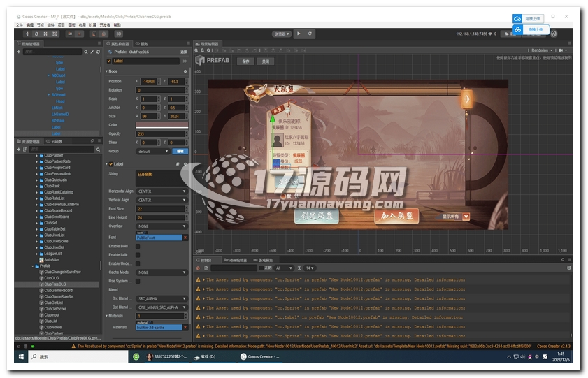Switch to the 服务 tab
The height and width of the screenshot is (378, 588).
click(142, 44)
